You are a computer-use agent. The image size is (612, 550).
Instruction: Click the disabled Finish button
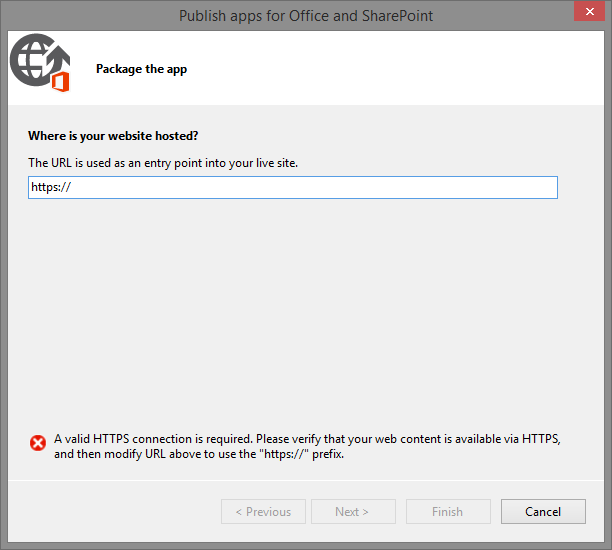[447, 512]
